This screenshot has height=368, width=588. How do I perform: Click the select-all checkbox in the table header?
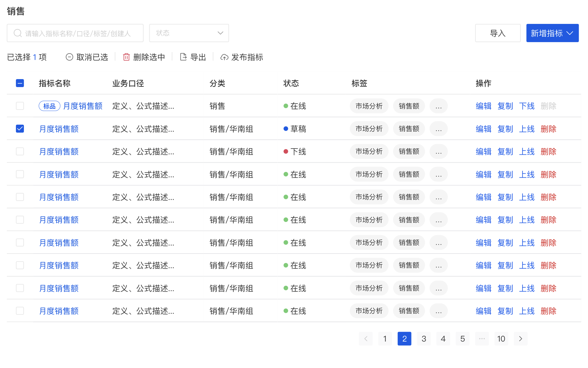pyautogui.click(x=20, y=83)
